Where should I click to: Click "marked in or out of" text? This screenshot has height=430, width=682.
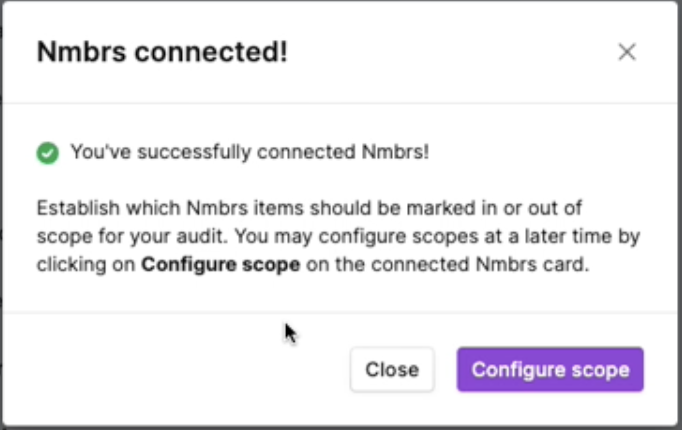pos(495,208)
